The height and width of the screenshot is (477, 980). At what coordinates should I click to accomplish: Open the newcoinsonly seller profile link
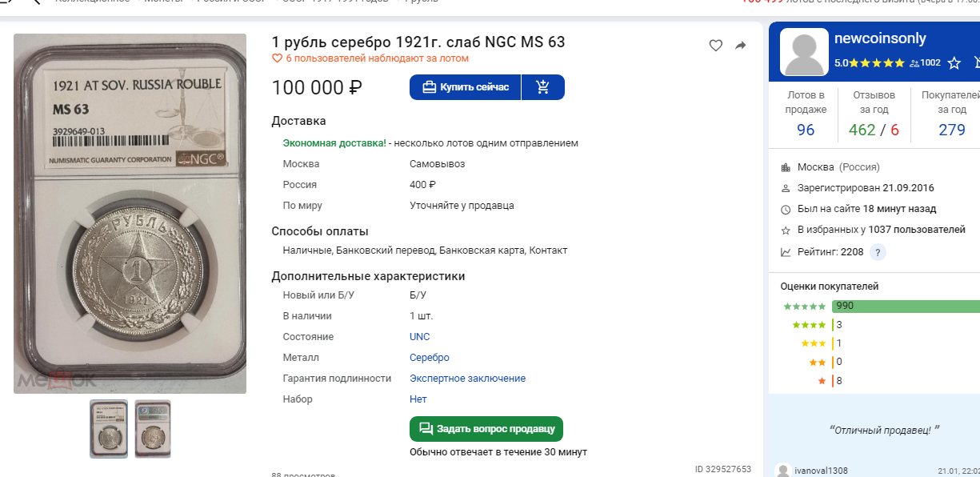pyautogui.click(x=880, y=38)
